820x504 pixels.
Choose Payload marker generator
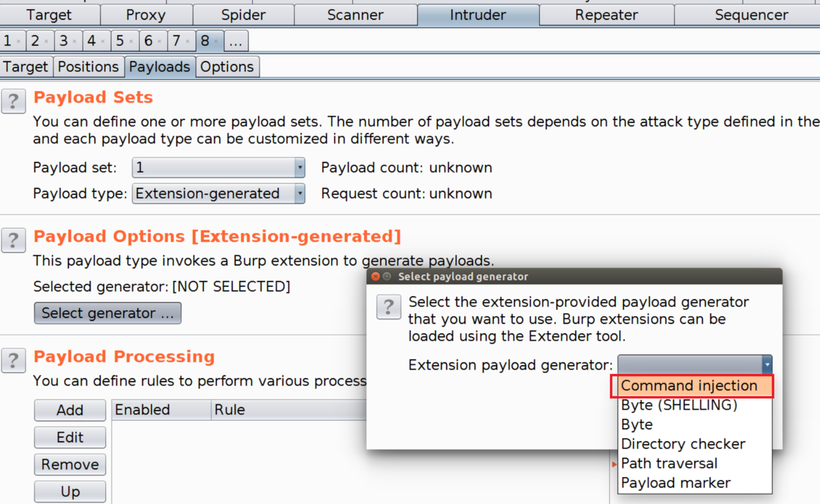(x=695, y=483)
